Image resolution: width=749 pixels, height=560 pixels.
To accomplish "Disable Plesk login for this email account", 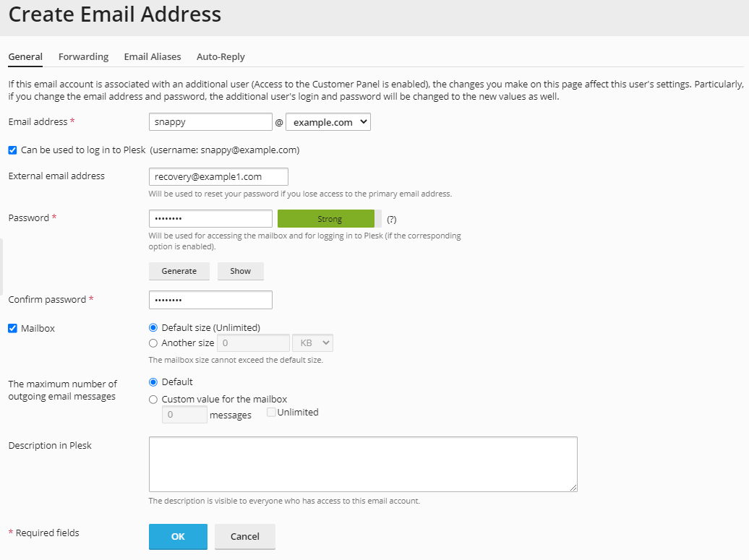I will tap(12, 150).
